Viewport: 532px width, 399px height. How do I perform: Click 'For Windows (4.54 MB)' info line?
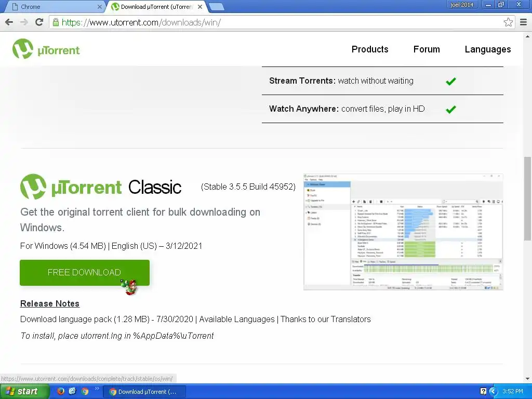tap(111, 246)
